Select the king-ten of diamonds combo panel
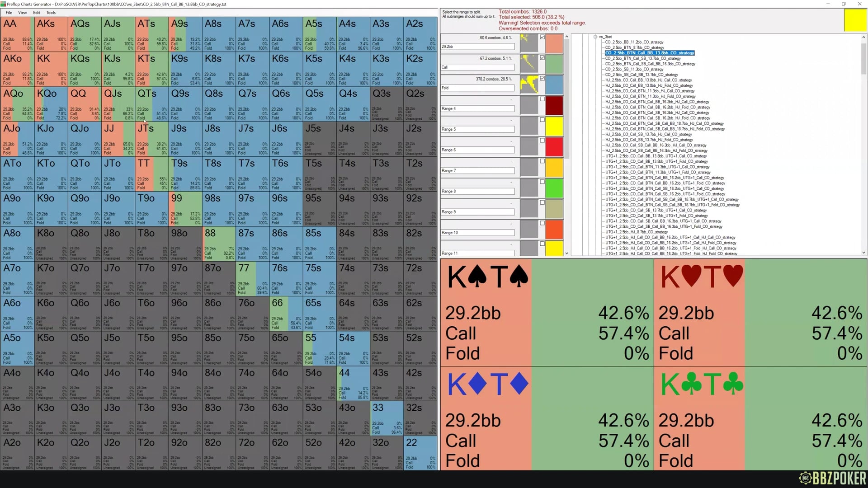This screenshot has height=488, width=868. pos(547,418)
